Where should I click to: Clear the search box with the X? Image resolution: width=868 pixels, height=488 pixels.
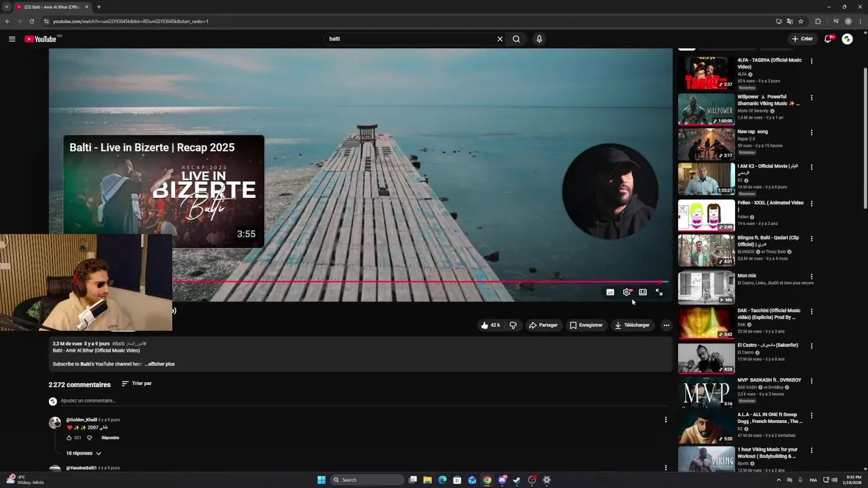pyautogui.click(x=500, y=39)
